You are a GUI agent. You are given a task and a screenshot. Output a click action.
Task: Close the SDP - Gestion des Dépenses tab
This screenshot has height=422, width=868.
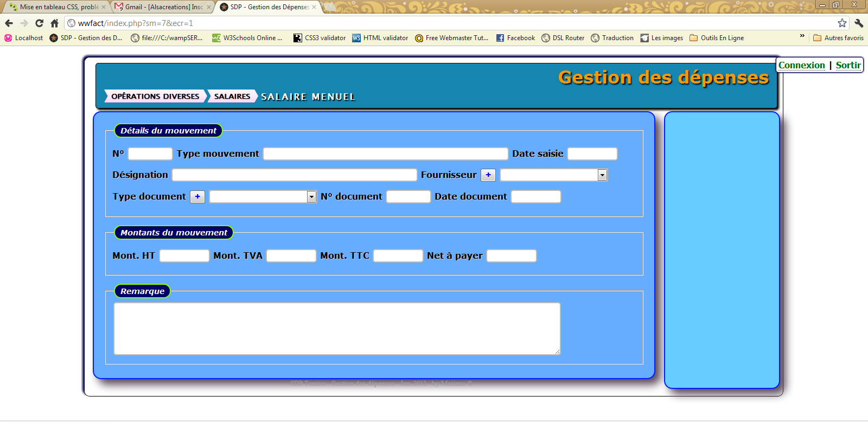point(314,7)
